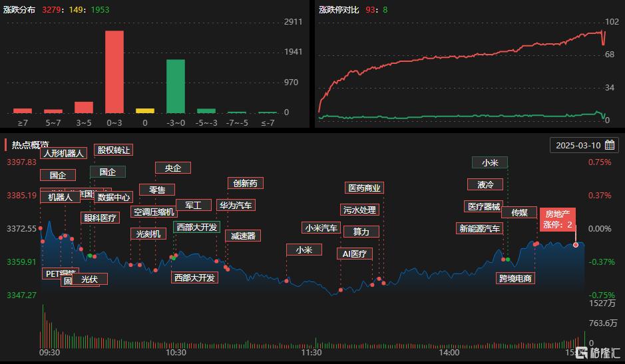Open the calendar icon beside 2025-03-10
Image resolution: width=625 pixels, height=364 pixels.
click(x=610, y=145)
